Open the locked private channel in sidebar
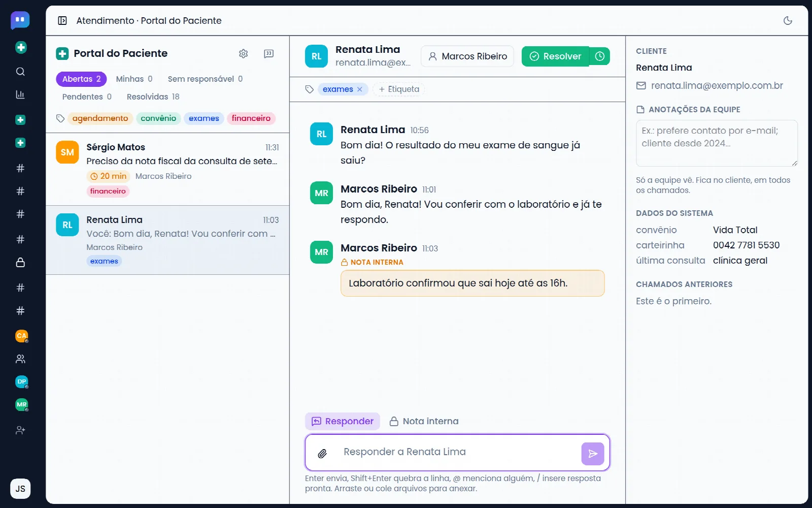The height and width of the screenshot is (508, 812). click(x=20, y=263)
